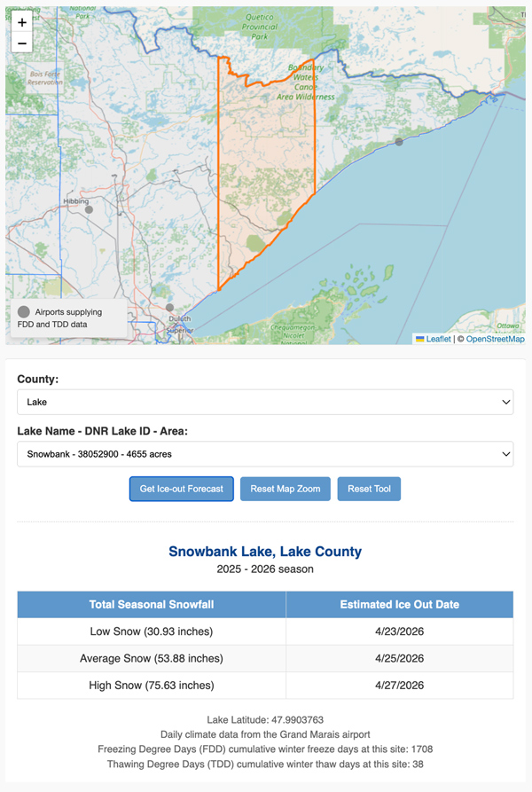532x792 pixels.
Task: Zoom in on the map
Action: click(22, 23)
